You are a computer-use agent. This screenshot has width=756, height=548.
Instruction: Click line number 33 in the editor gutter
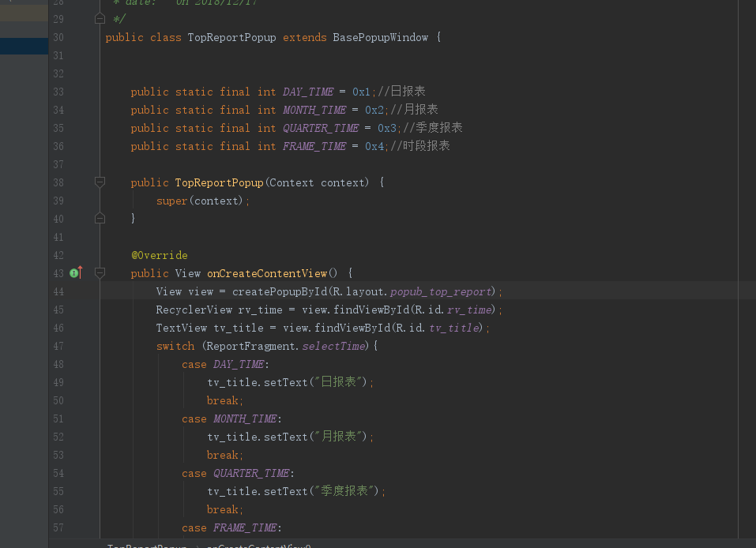point(58,92)
